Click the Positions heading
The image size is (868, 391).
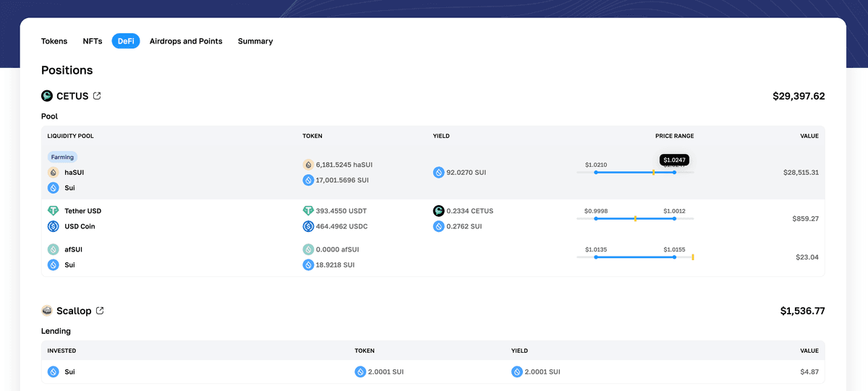(x=67, y=70)
